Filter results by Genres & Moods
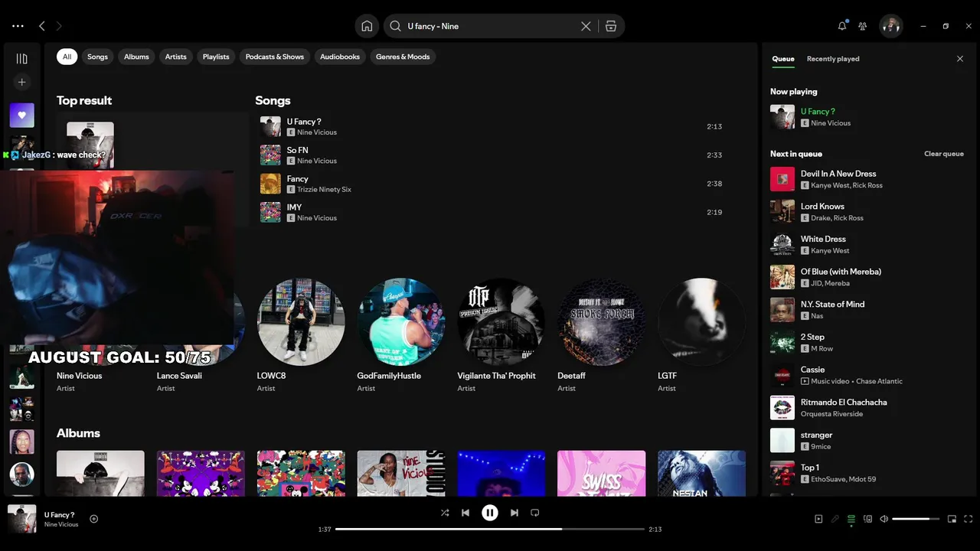Screen dimensions: 980x551 tap(403, 57)
